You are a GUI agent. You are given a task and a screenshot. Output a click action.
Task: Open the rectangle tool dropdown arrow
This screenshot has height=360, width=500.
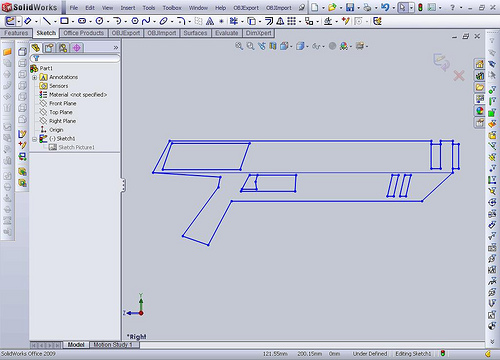point(73,22)
